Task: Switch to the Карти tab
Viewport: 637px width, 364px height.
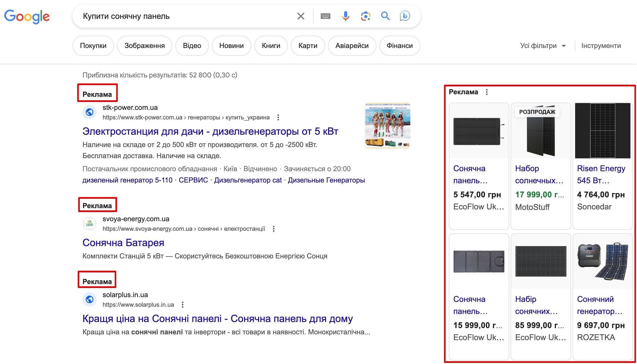Action: coord(308,46)
